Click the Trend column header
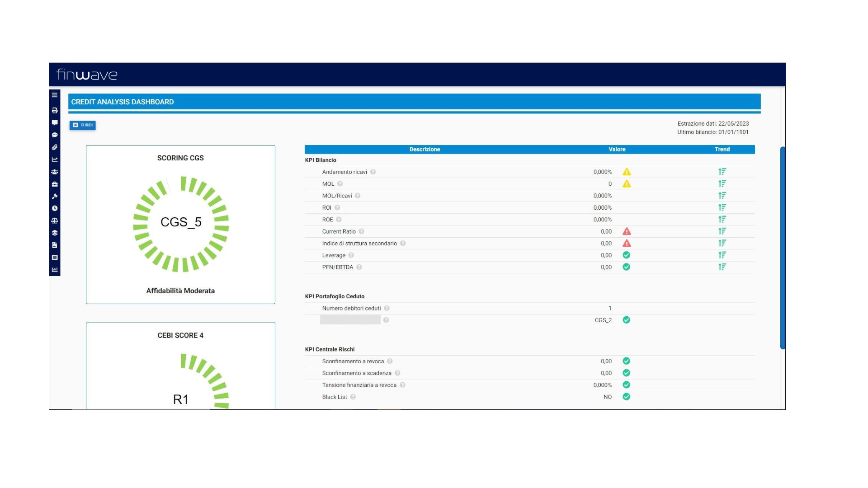The height and width of the screenshot is (488, 868). (722, 150)
